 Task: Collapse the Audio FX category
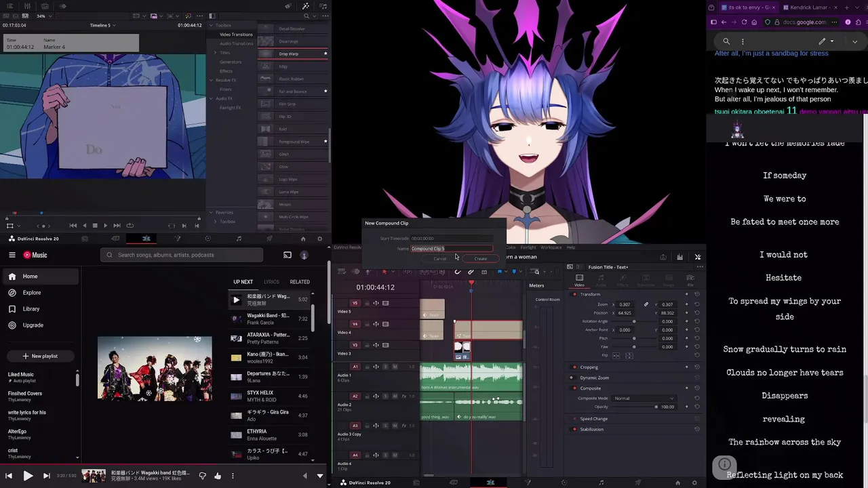coord(211,98)
